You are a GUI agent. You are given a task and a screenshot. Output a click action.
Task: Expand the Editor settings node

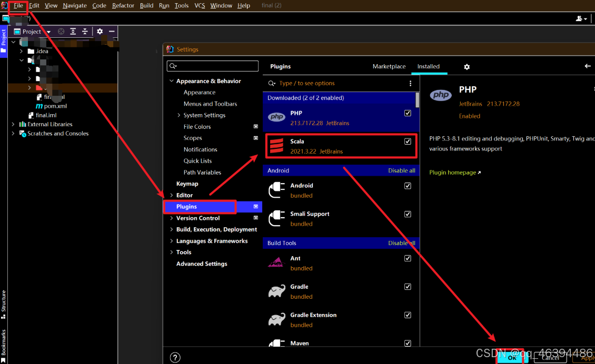172,195
